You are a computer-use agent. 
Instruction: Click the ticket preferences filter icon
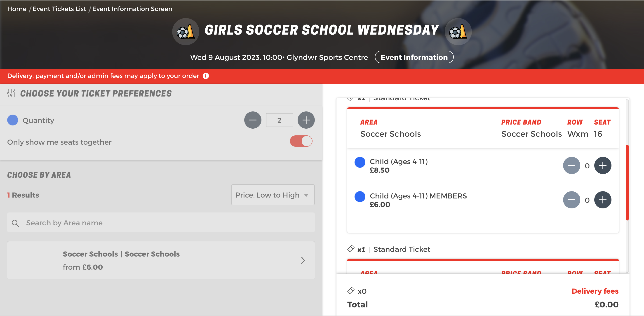tap(11, 93)
